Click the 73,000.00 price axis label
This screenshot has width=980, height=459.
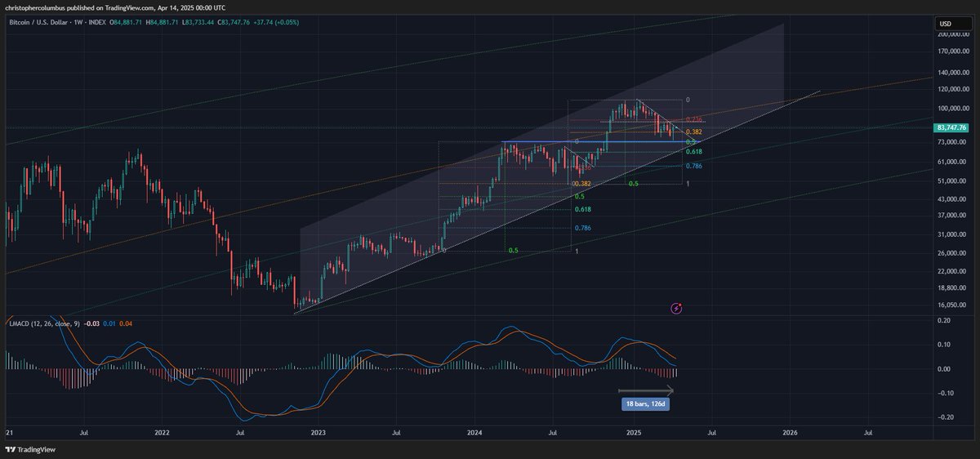pyautogui.click(x=953, y=143)
